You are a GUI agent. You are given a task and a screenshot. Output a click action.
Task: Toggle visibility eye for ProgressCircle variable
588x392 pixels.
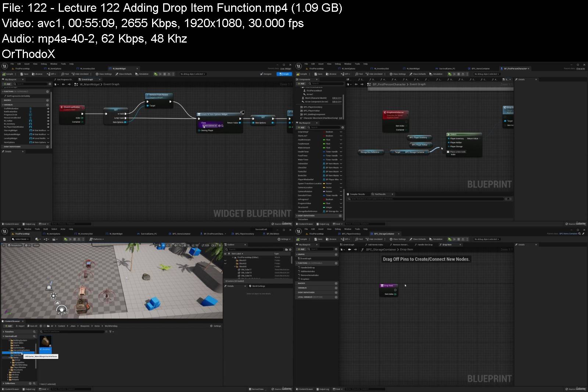click(x=48, y=115)
